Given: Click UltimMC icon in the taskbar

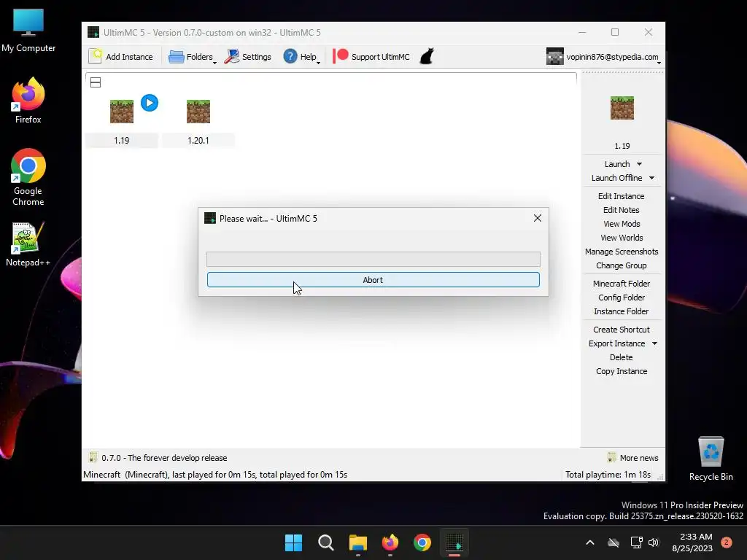Looking at the screenshot, I should click(x=454, y=542).
